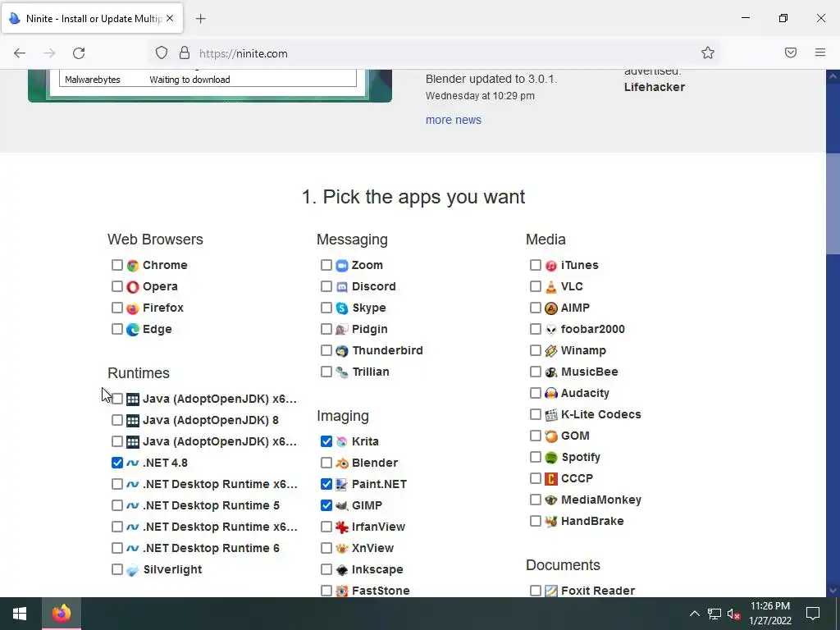840x630 pixels.
Task: Check the Pidgin checkbox
Action: tap(326, 330)
